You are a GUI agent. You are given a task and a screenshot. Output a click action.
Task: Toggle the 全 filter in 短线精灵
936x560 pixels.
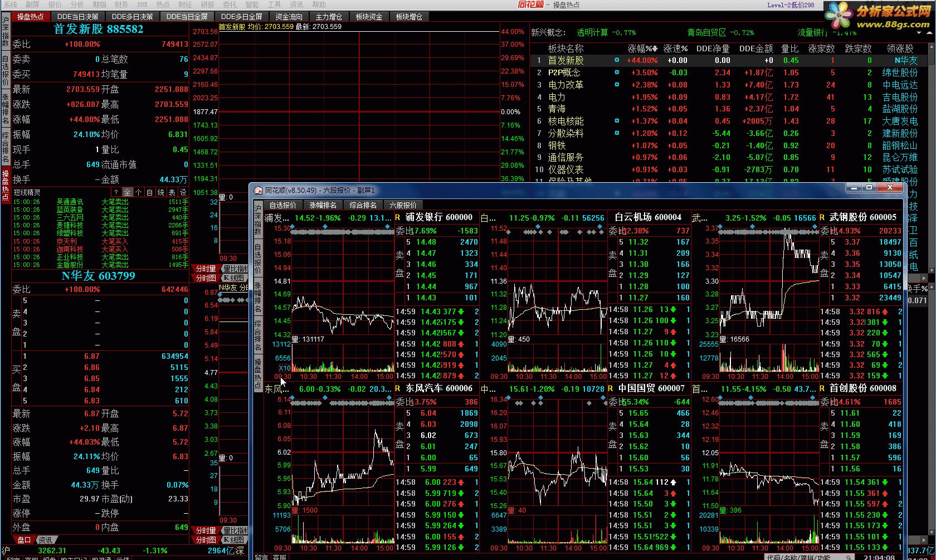(128, 192)
